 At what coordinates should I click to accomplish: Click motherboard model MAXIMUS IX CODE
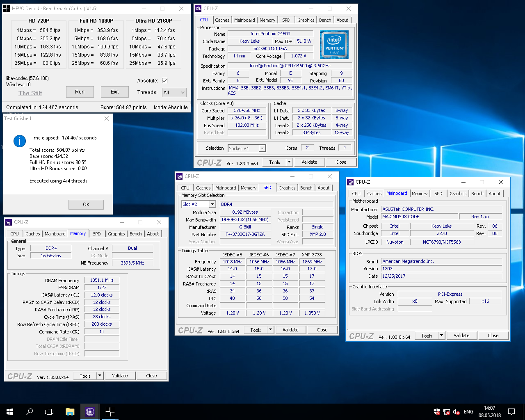click(x=420, y=217)
